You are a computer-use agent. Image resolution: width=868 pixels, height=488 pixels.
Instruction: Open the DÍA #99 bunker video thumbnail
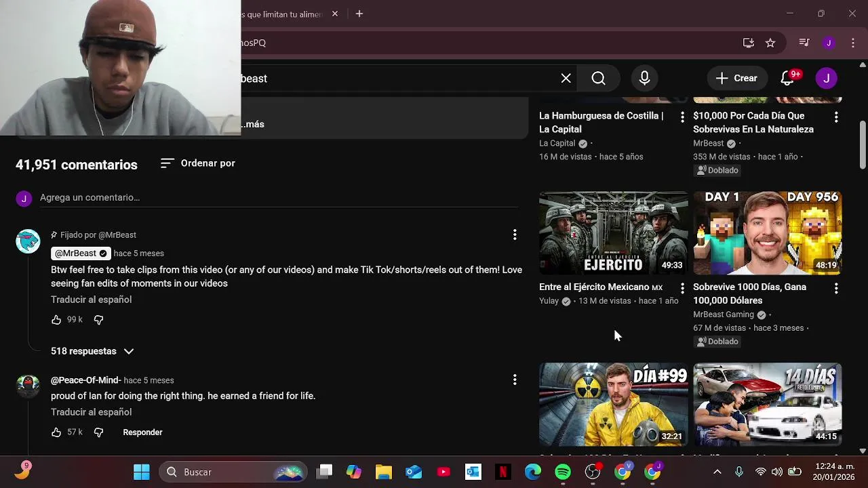click(x=613, y=404)
